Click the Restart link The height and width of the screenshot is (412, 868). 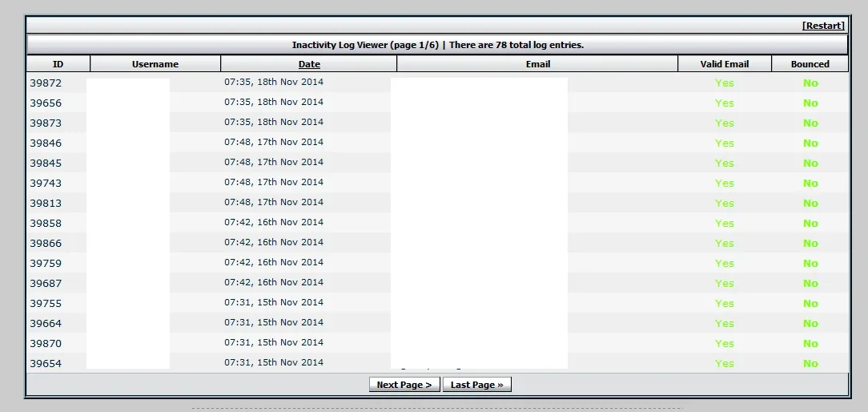823,26
